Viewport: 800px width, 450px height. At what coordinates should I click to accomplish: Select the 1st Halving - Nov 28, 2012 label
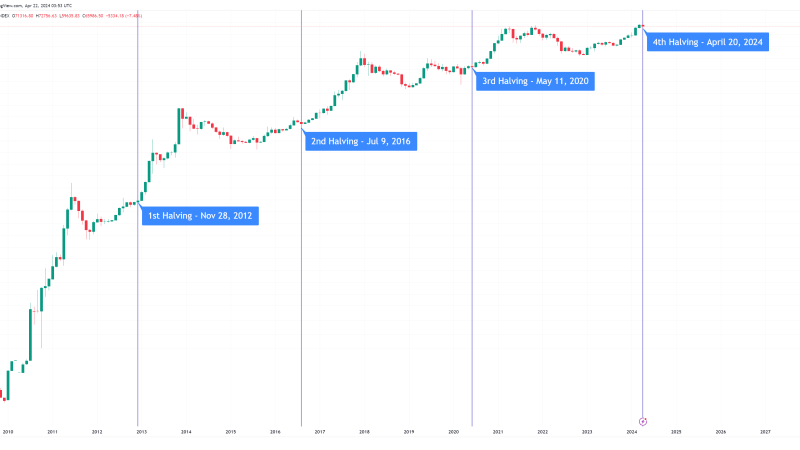pyautogui.click(x=200, y=216)
